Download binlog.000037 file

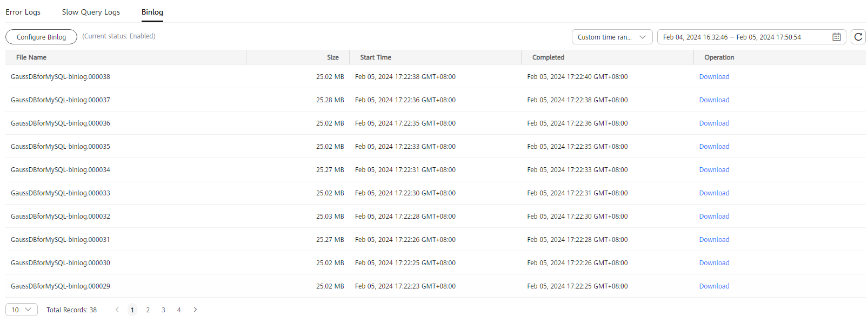pyautogui.click(x=714, y=100)
